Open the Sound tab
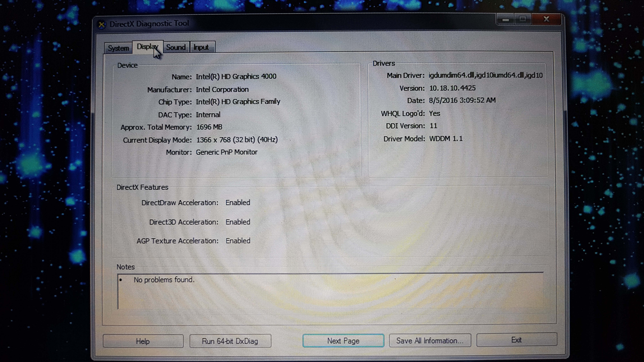Image resolution: width=644 pixels, height=362 pixels. 176,47
